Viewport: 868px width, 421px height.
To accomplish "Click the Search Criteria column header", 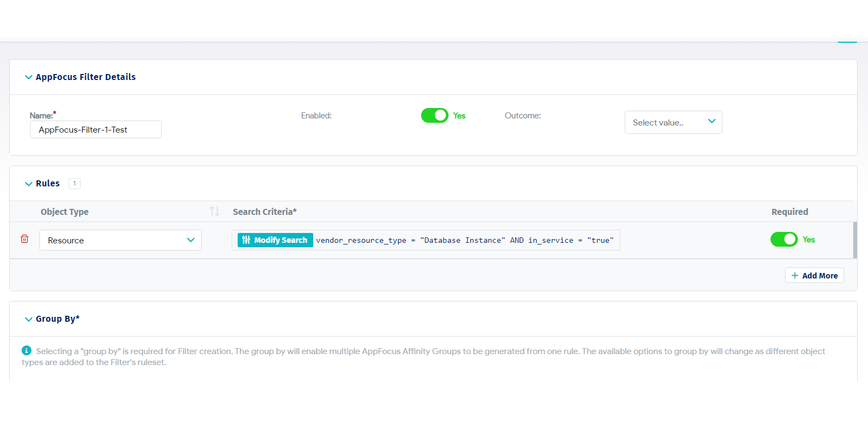I will (265, 212).
